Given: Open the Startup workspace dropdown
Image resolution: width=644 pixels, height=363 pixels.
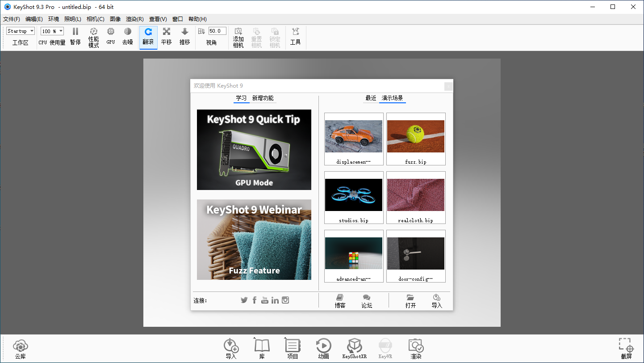Looking at the screenshot, I should [x=21, y=31].
